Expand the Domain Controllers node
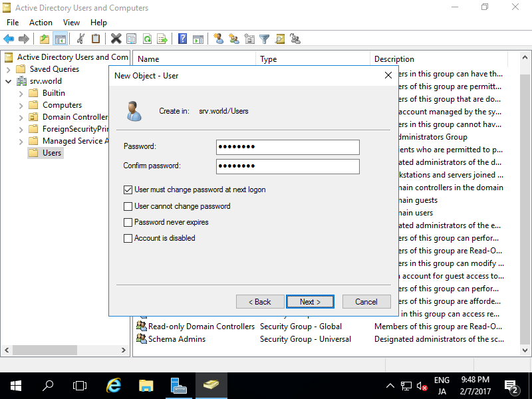Viewport: 532px width, 399px height. 21,118
